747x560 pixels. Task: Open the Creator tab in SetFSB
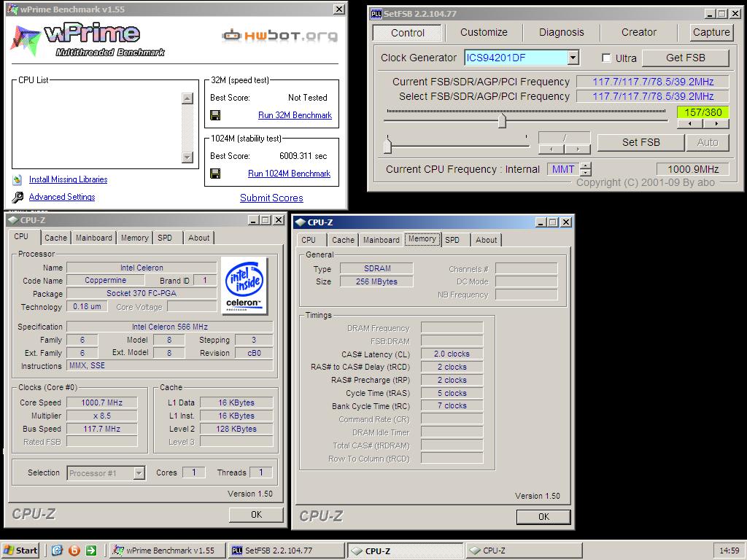coord(638,32)
